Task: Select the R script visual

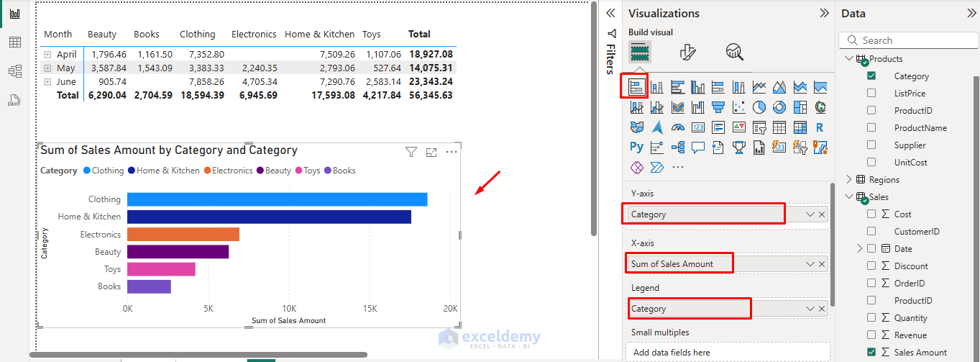Action: point(820,127)
